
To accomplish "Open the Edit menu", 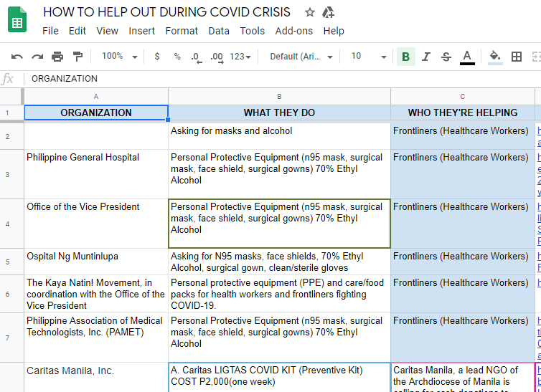I will (77, 31).
